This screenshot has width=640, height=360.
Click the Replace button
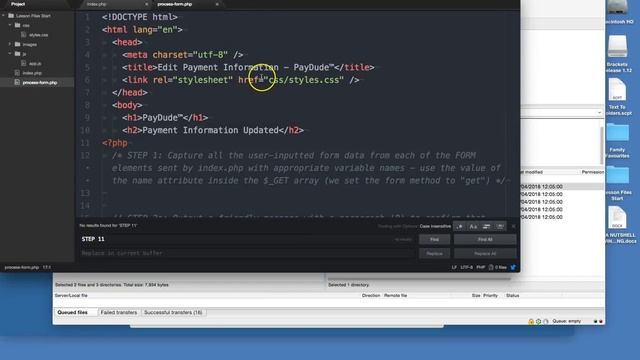coord(434,253)
